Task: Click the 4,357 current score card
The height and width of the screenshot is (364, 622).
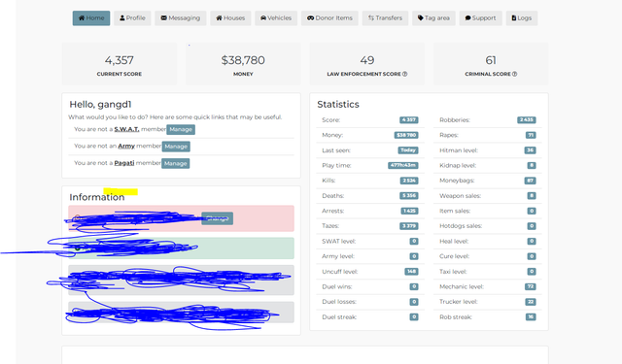Action: [x=120, y=64]
